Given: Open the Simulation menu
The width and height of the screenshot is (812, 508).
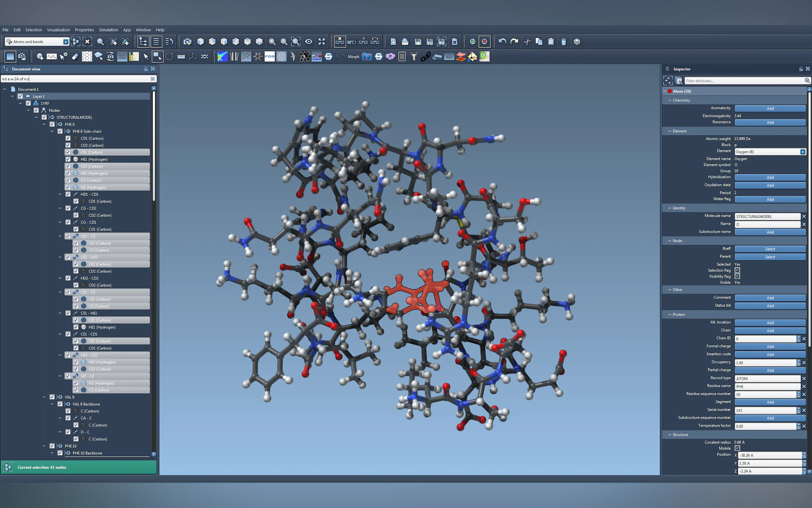Looking at the screenshot, I should coord(108,30).
